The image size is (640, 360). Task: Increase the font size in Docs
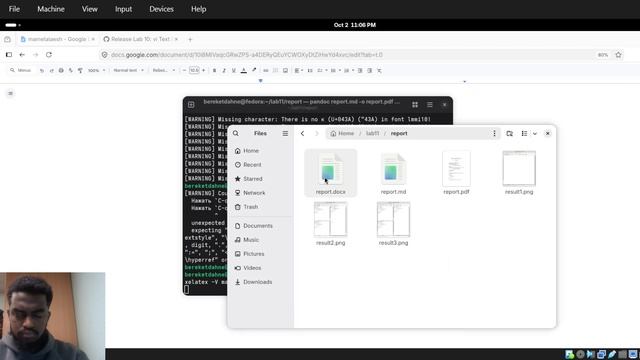[x=204, y=71]
